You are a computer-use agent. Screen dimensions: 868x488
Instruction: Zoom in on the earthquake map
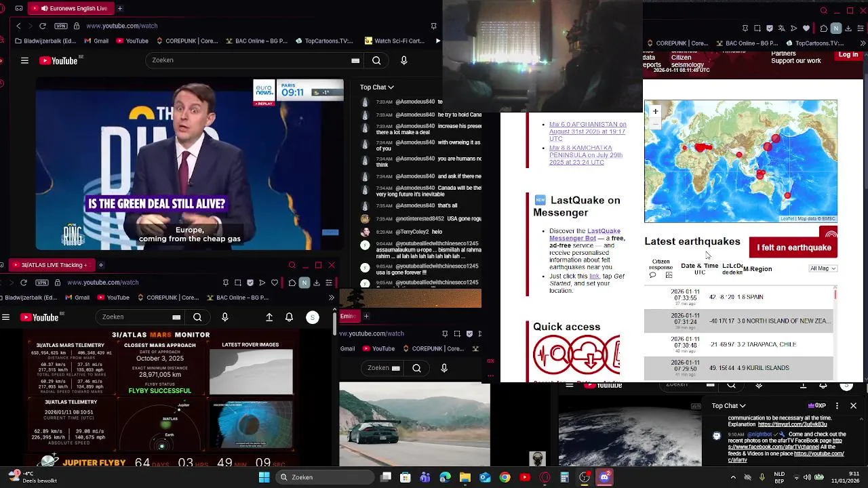tap(655, 111)
